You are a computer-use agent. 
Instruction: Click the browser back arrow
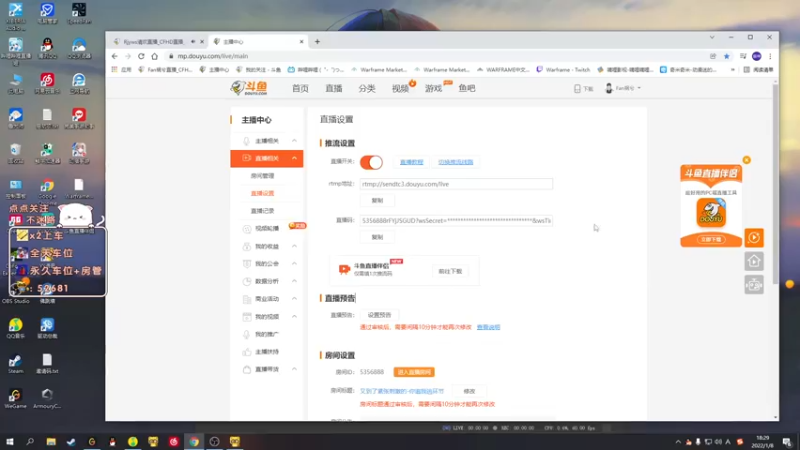[115, 56]
